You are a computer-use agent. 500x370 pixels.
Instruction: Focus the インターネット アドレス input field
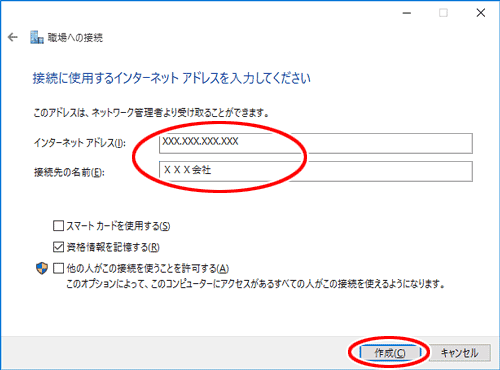coord(316,143)
